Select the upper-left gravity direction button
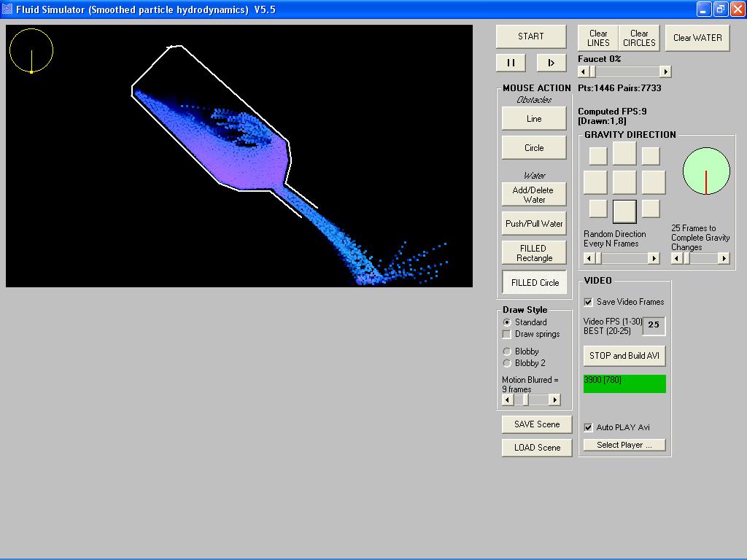The height and width of the screenshot is (560, 747). coord(598,156)
